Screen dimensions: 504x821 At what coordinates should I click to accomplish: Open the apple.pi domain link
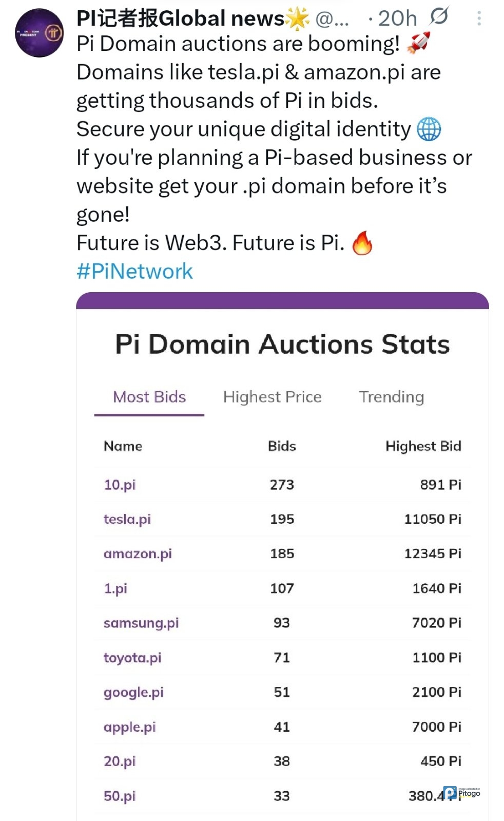[129, 727]
